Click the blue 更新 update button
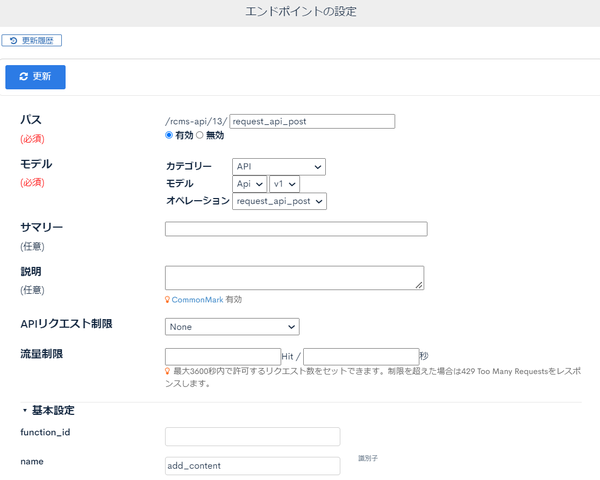Viewport: 600px width, 480px height. click(x=35, y=77)
